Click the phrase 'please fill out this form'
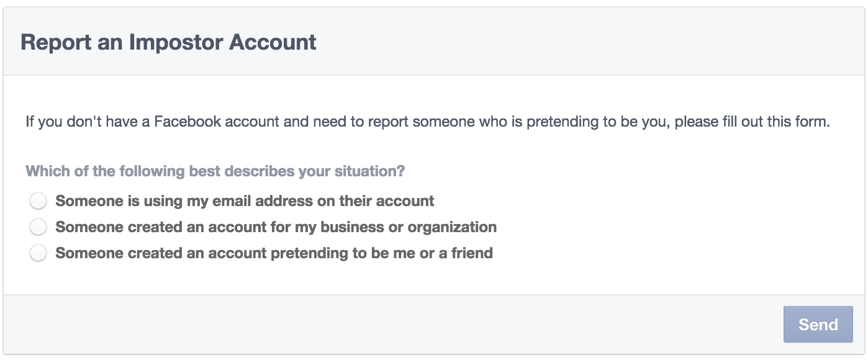Screen dimensions: 868x360 pos(752,121)
